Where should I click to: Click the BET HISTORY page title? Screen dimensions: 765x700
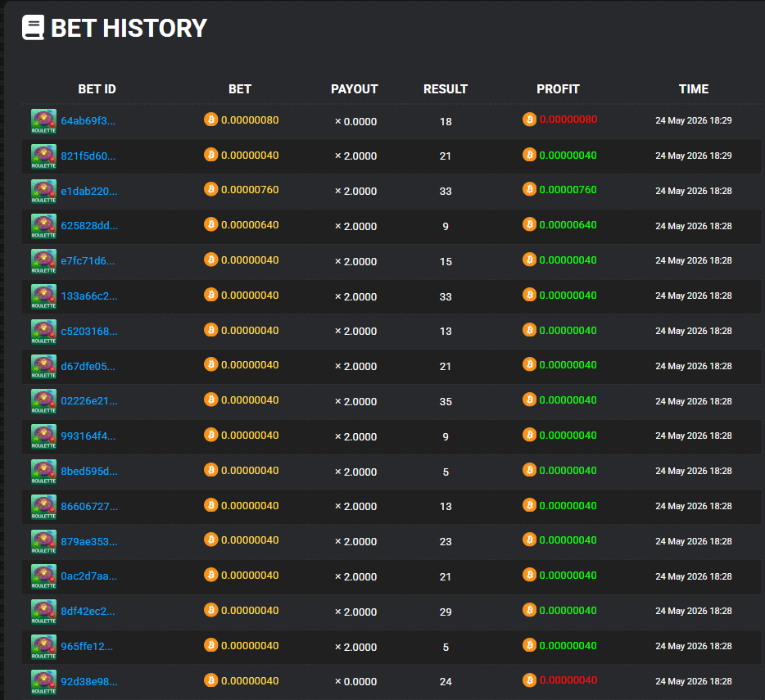129,28
